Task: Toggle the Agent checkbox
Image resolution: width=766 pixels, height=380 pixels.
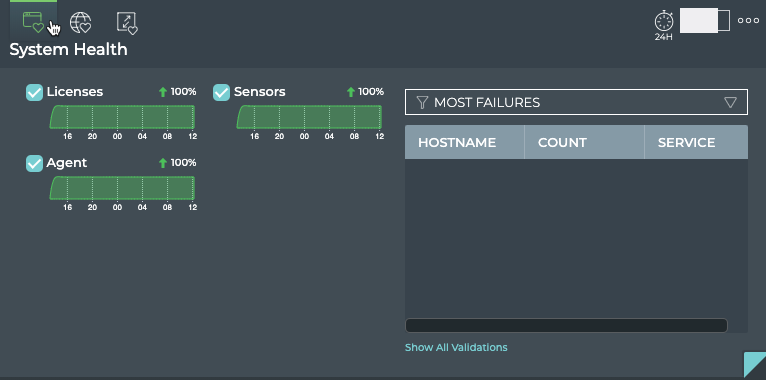Action: pos(34,164)
